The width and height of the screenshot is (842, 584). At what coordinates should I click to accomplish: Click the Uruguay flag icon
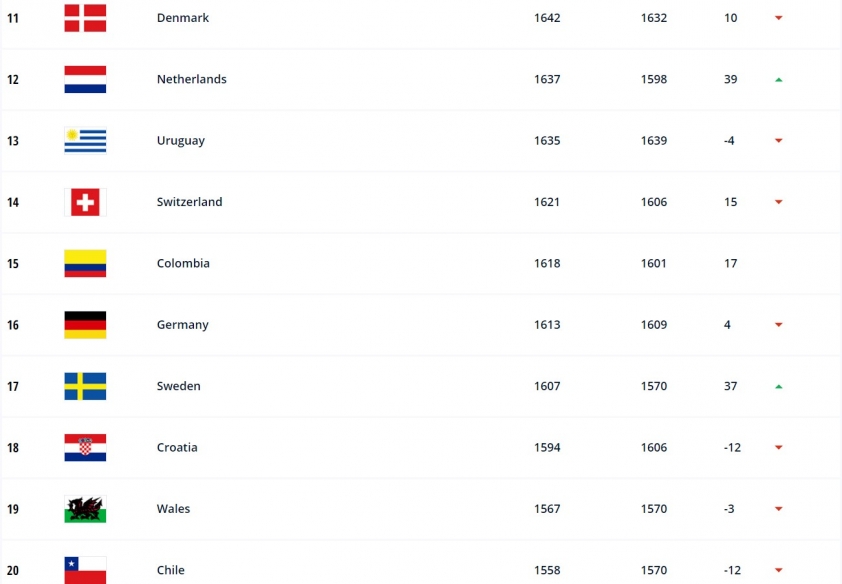[x=85, y=141]
